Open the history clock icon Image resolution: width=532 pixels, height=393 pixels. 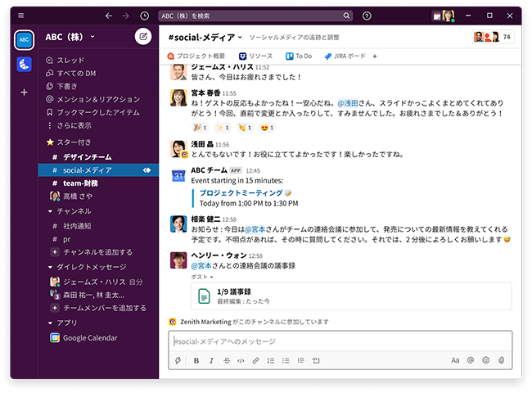[145, 16]
